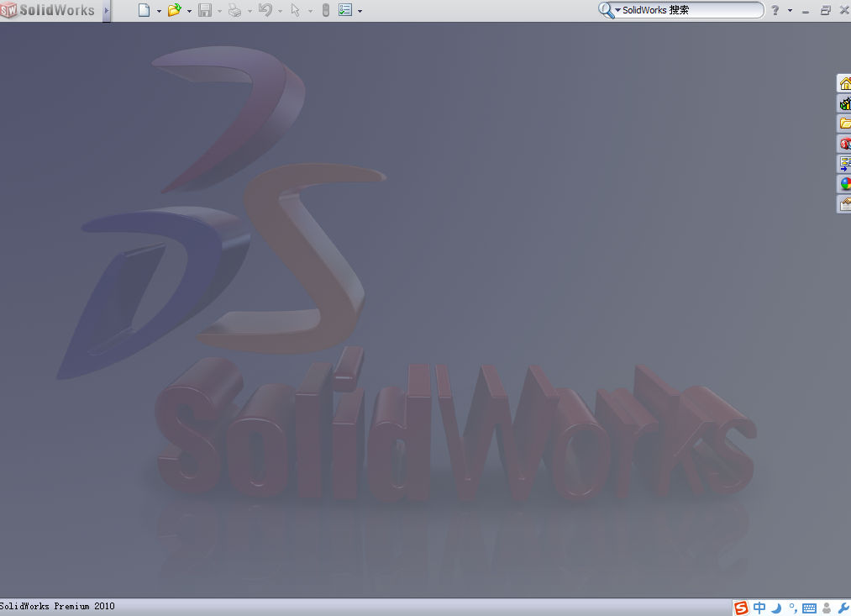Screen dimensions: 851x616
Task: Click the Print icon in toolbar
Action: tap(234, 10)
